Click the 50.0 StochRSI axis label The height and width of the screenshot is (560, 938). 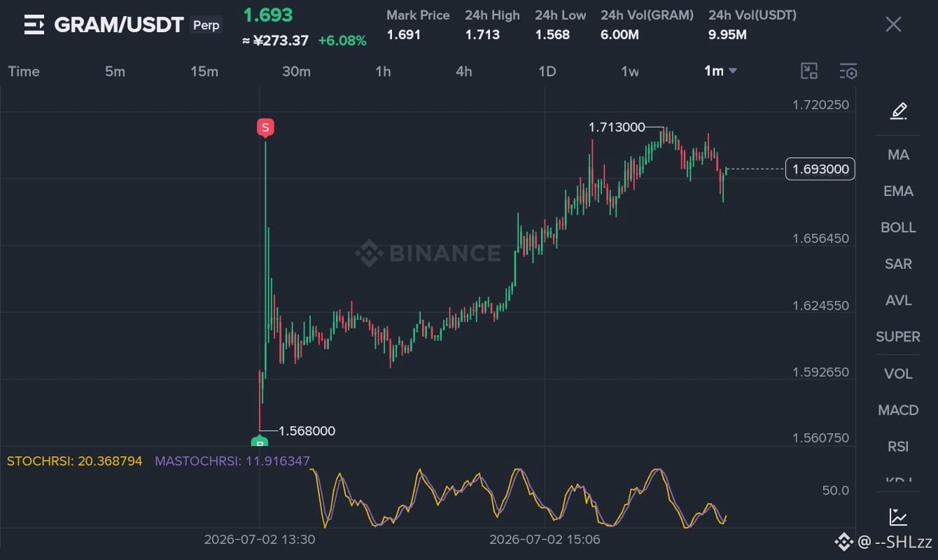[836, 491]
